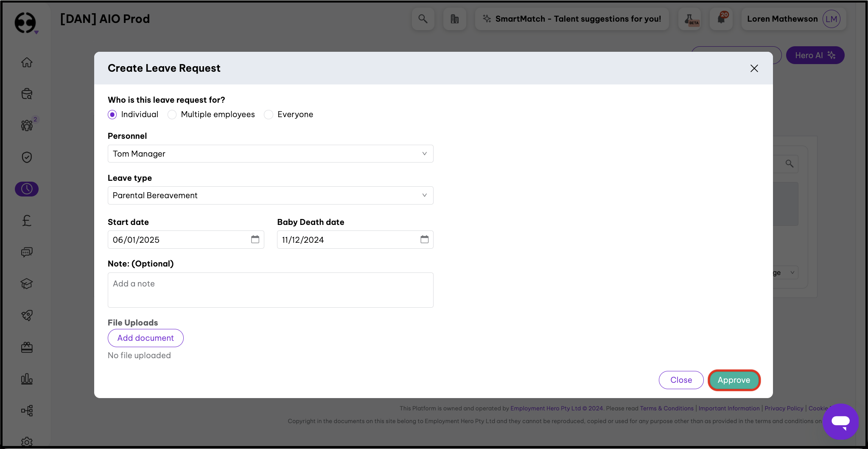
Task: Select the Multiple employees radio option
Action: [x=172, y=115]
